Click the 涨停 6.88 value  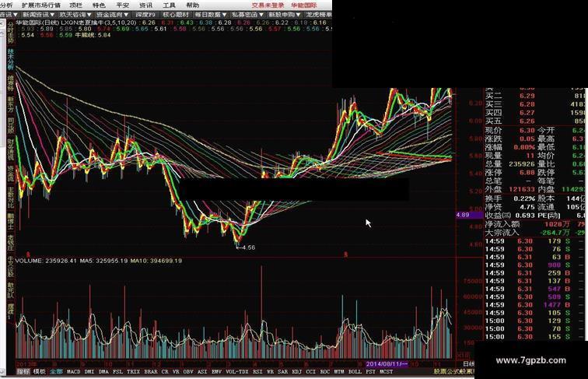(527, 173)
